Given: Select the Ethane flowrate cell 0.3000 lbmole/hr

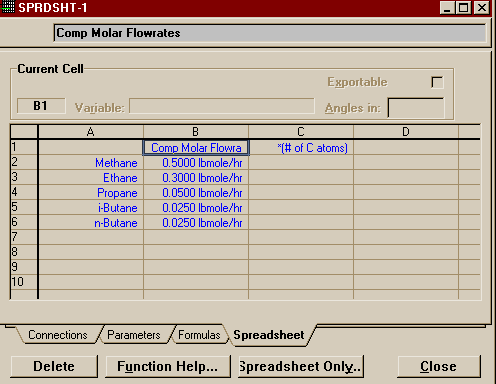Looking at the screenshot, I should [196, 178].
